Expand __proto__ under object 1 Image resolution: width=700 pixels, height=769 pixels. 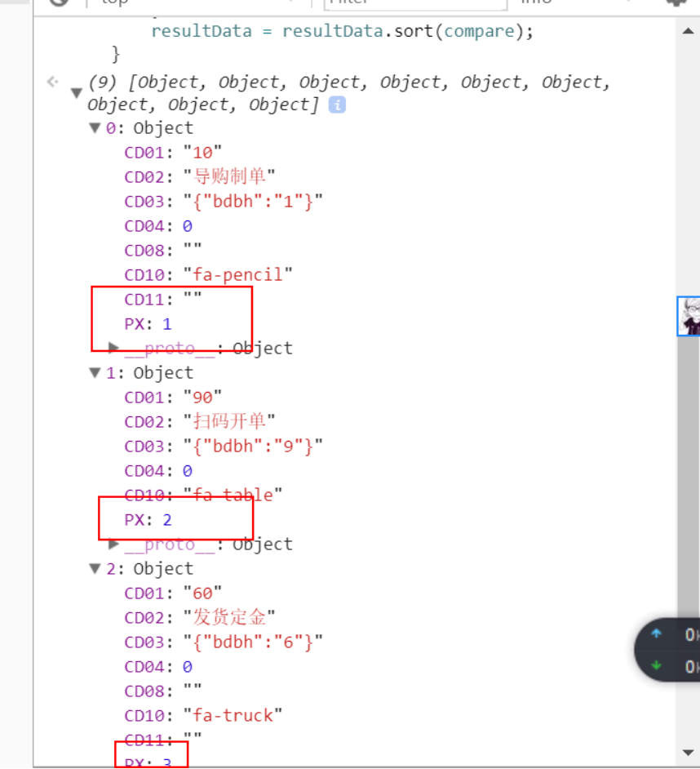113,544
